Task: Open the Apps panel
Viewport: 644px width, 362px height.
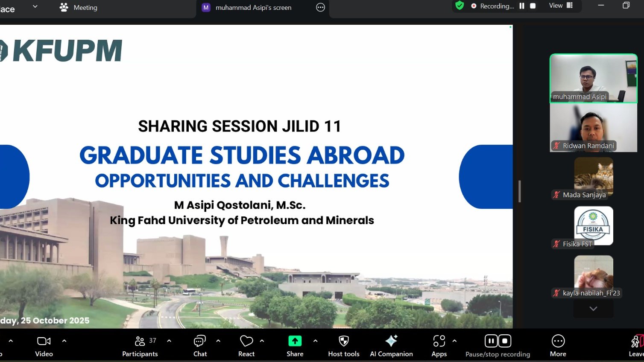Action: coord(439,346)
